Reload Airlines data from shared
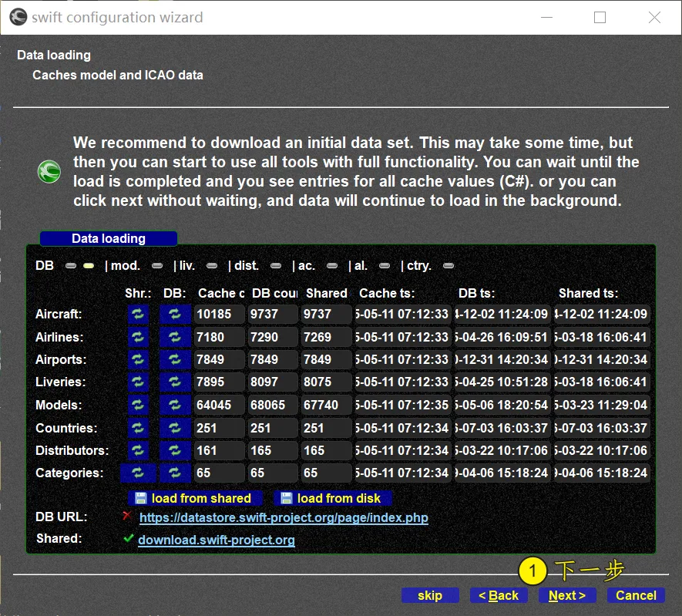Viewport: 682px width, 616px height. pos(138,337)
